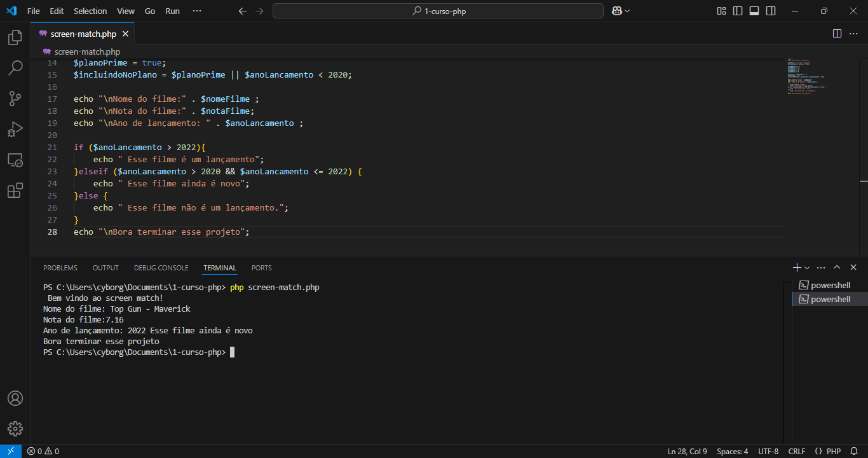Screen dimensions: 868x458
Task: Switch to the PROBLEMS panel tab
Action: pyautogui.click(x=60, y=268)
